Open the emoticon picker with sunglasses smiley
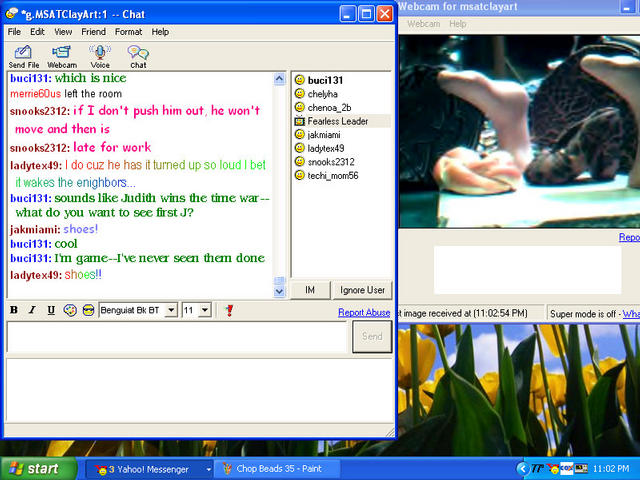 point(88,310)
